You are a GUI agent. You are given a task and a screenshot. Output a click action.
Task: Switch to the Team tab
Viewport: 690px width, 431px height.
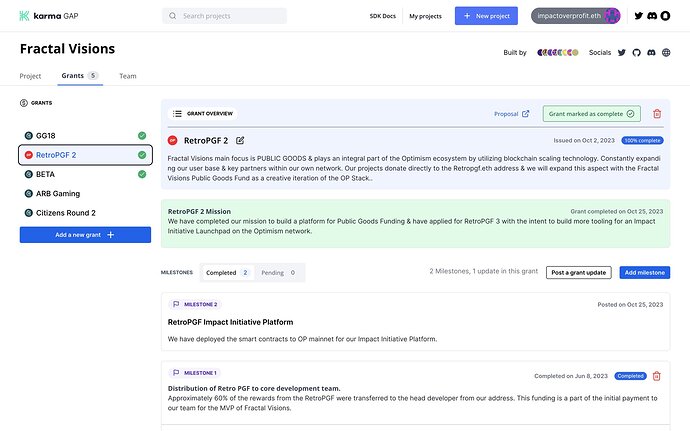pos(128,76)
